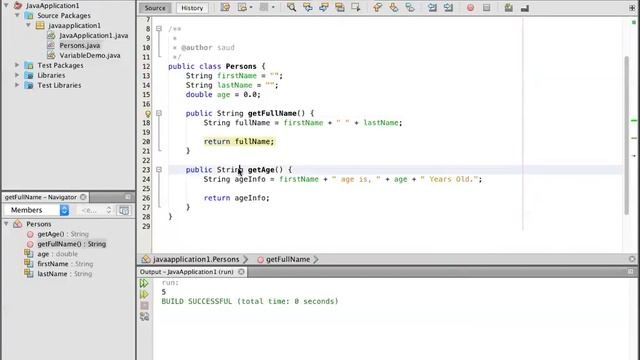The height and width of the screenshot is (360, 640).
Task: Stop Macro Recording square icon
Action: [x=487, y=8]
